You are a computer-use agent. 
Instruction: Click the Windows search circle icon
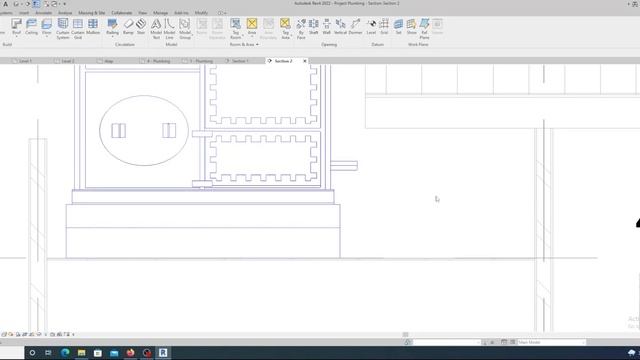(32, 353)
